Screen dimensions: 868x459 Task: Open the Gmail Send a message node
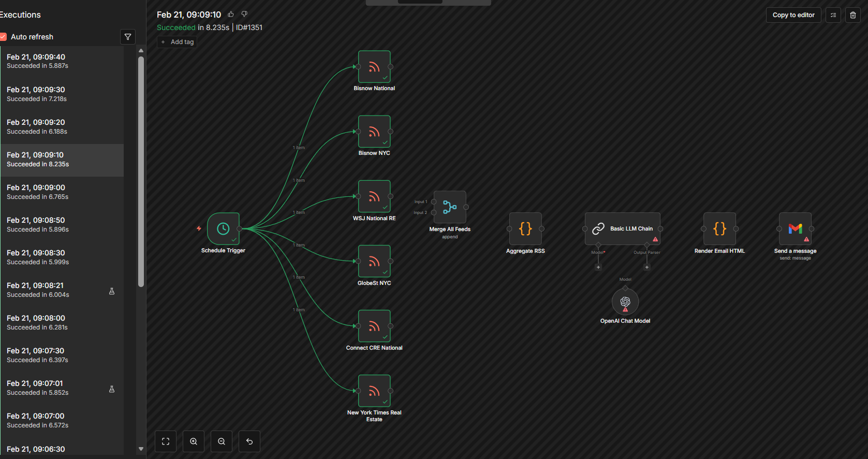tap(796, 228)
